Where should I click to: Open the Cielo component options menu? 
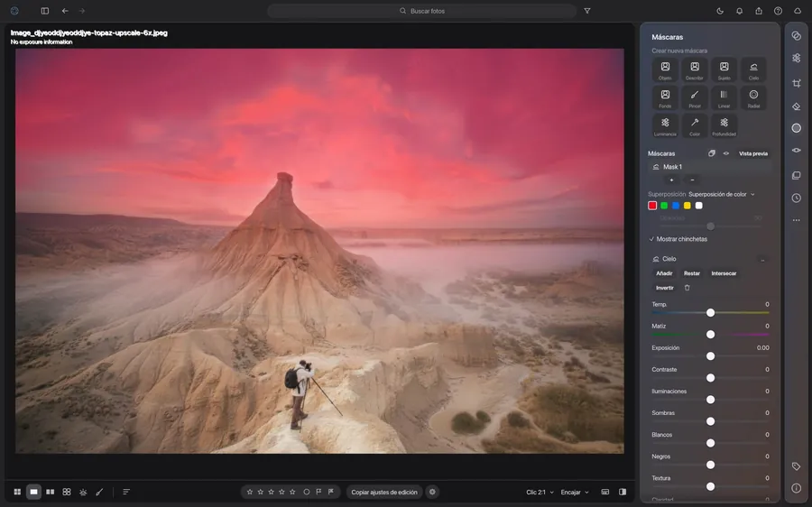[x=762, y=260]
